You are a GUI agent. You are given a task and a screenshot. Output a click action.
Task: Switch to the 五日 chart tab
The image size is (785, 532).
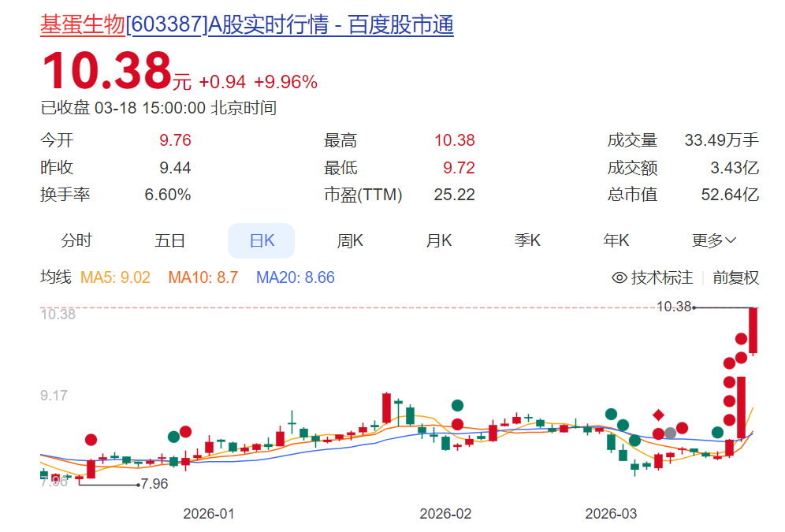(x=170, y=240)
